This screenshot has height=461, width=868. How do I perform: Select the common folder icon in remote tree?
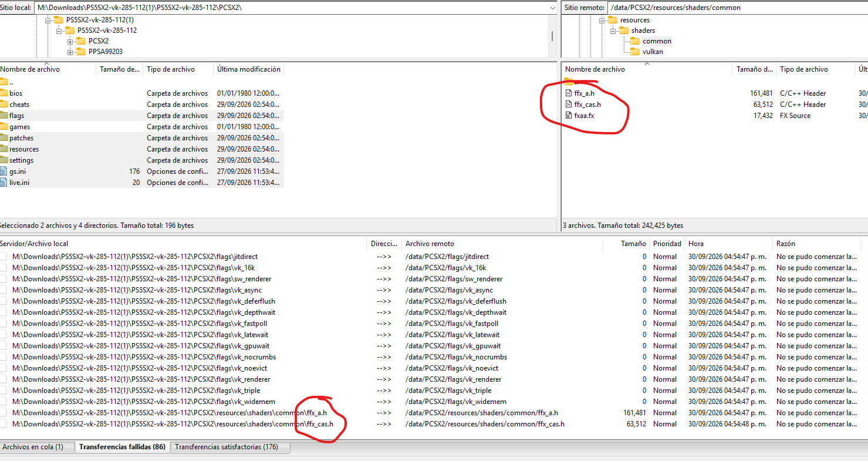[634, 41]
